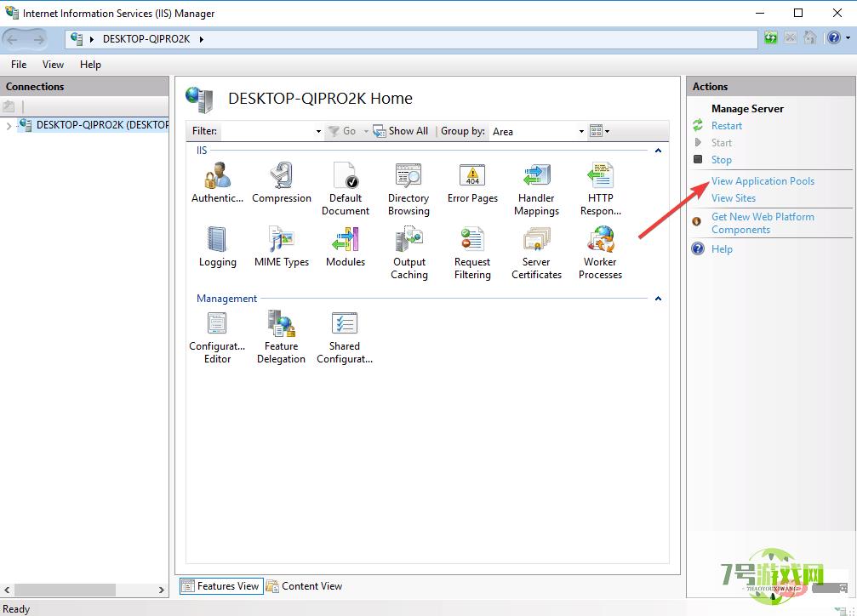Open the Filter dropdown arrow
Screen dimensions: 857x616
coord(318,132)
